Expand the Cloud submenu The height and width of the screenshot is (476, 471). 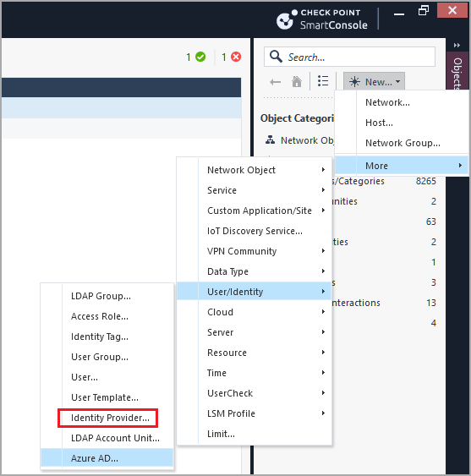tap(255, 312)
